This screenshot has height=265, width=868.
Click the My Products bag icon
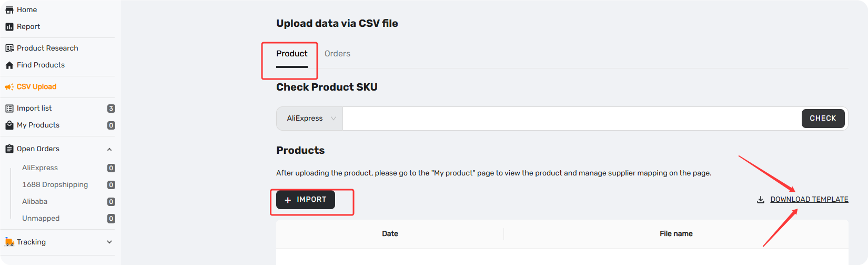9,125
